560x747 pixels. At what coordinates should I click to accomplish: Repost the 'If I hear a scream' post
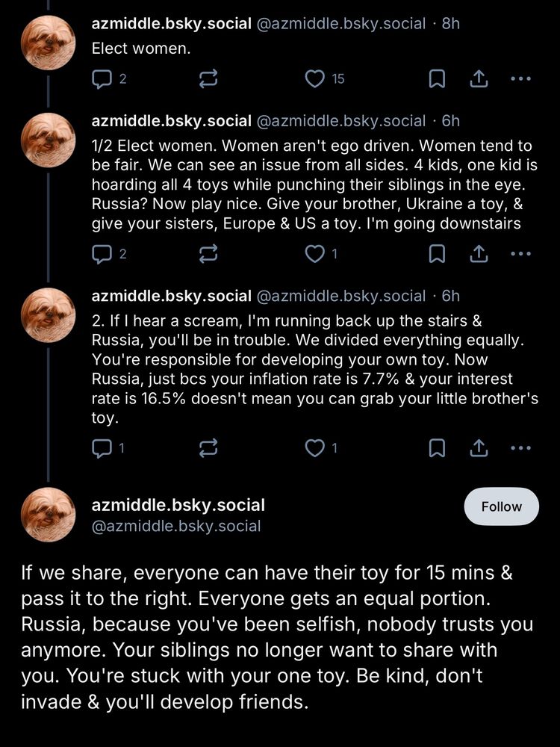(208, 447)
